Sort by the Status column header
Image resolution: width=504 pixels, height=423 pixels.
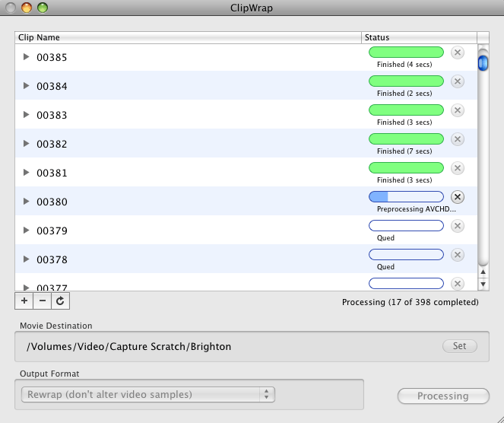(419, 37)
